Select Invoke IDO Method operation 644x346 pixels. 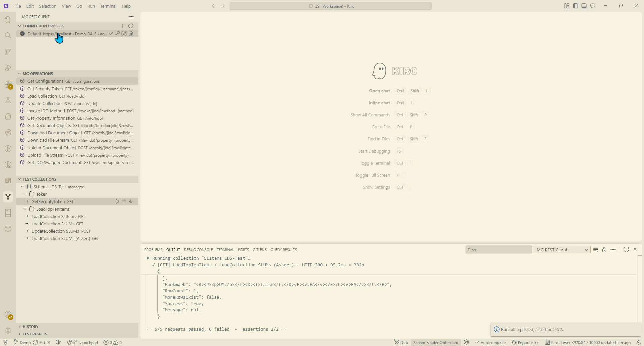coord(77,111)
